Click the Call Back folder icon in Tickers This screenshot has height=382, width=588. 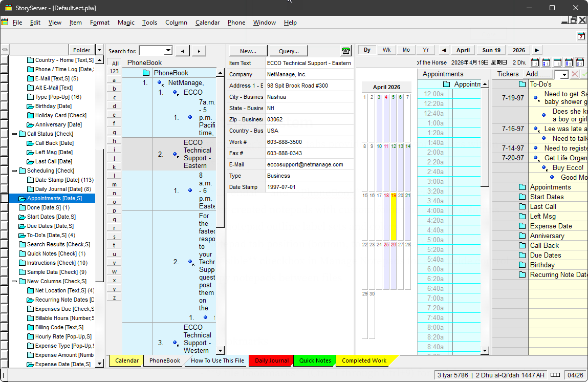(x=522, y=245)
